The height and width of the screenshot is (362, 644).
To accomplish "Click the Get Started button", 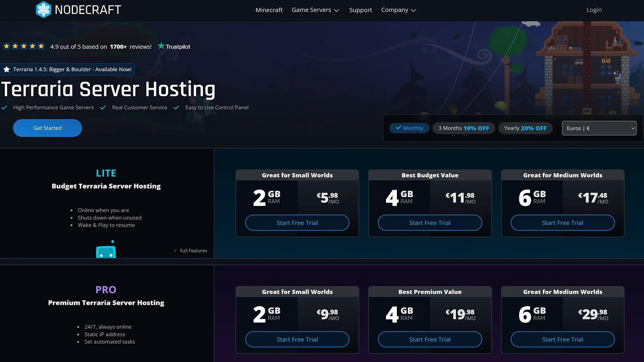I will 47,128.
